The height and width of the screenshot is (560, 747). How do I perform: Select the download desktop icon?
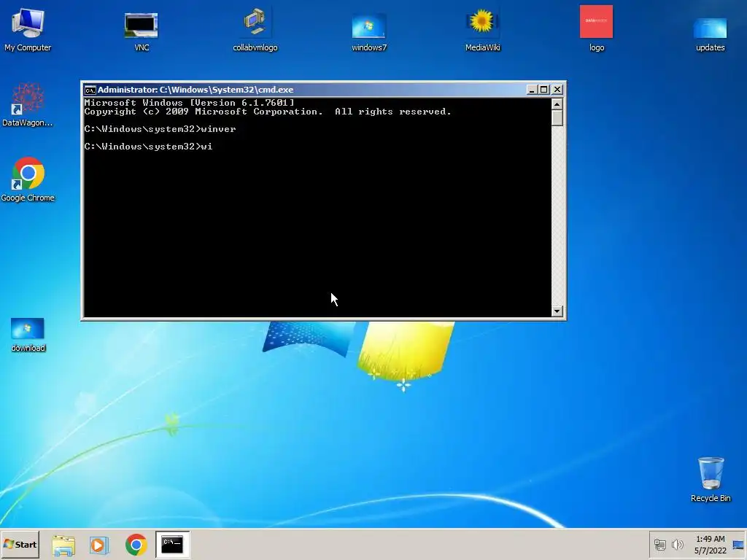point(28,335)
